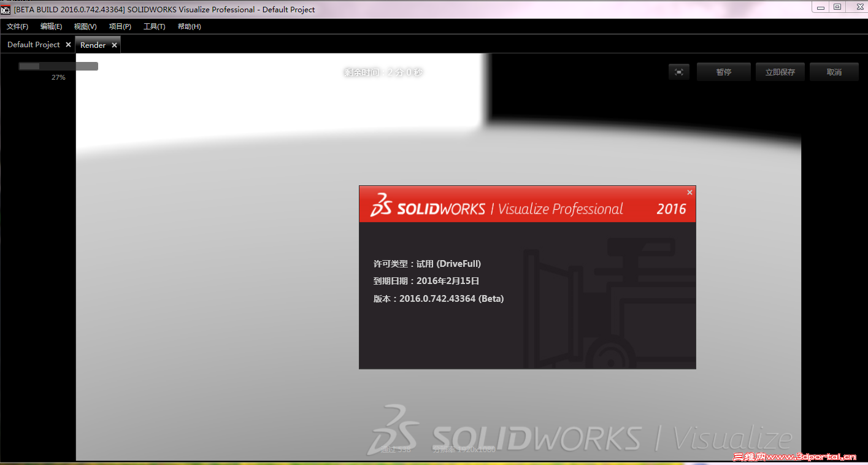Click the 分辨率 1920x1080 status text

click(x=464, y=450)
